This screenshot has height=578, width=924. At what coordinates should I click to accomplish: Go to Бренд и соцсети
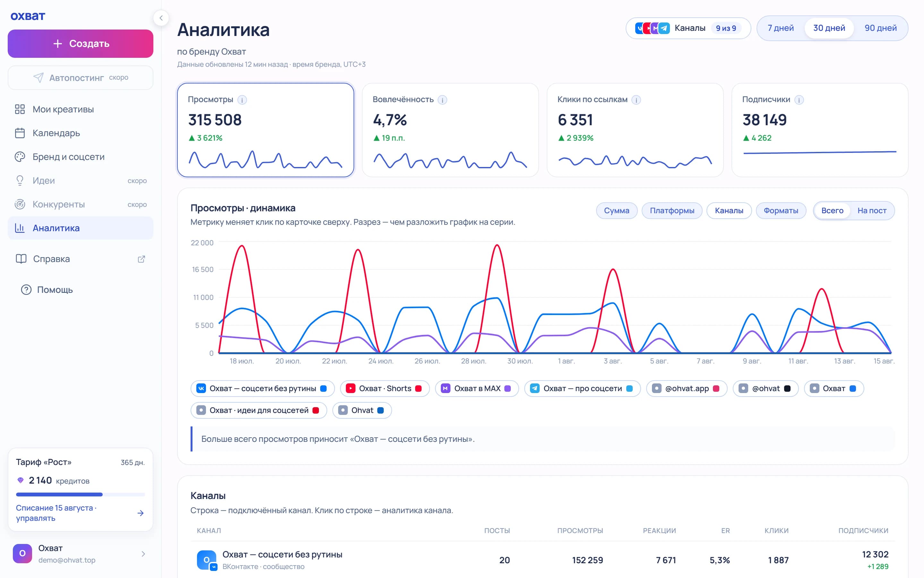[x=81, y=157]
